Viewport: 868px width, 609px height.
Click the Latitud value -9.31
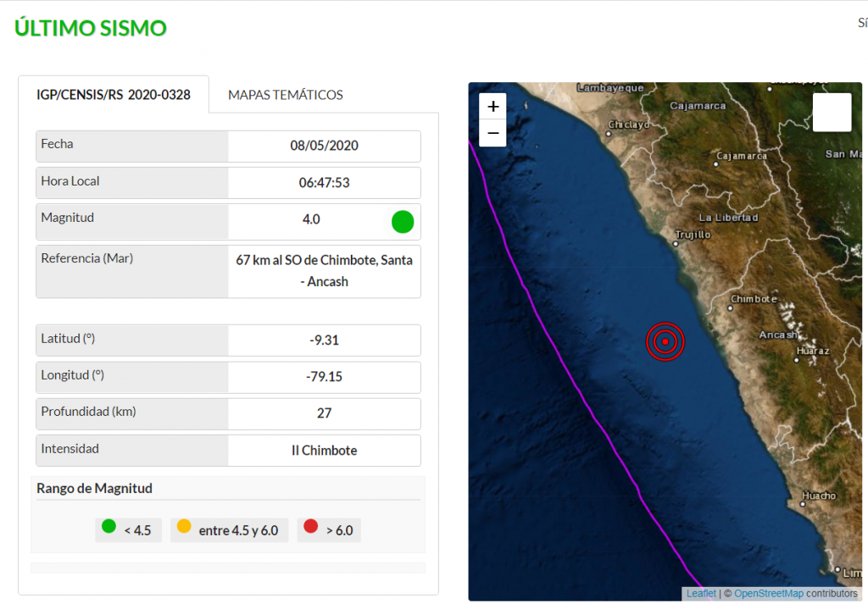pyautogui.click(x=324, y=340)
